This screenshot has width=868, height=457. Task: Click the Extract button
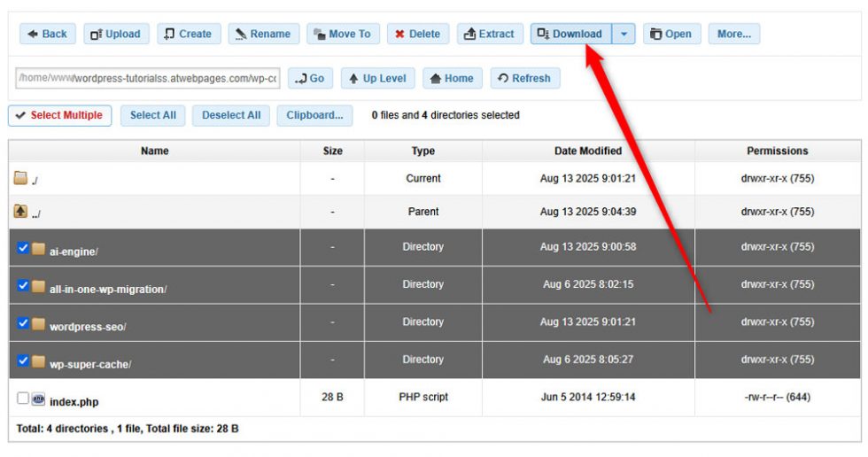(490, 34)
